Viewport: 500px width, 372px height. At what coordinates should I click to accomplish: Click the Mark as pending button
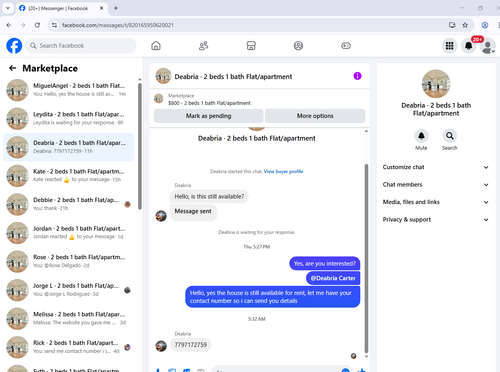tap(209, 116)
